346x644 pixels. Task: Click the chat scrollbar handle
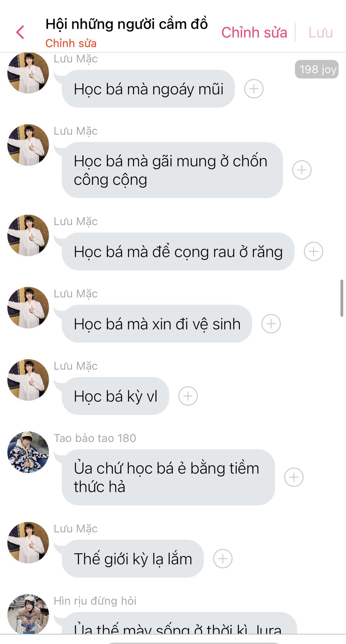pos(342,298)
